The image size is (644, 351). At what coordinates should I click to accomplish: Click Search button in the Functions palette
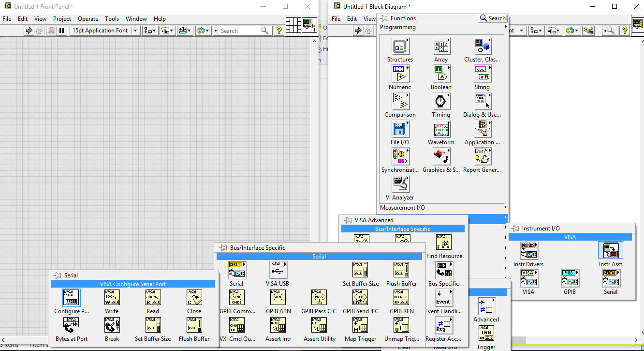492,18
